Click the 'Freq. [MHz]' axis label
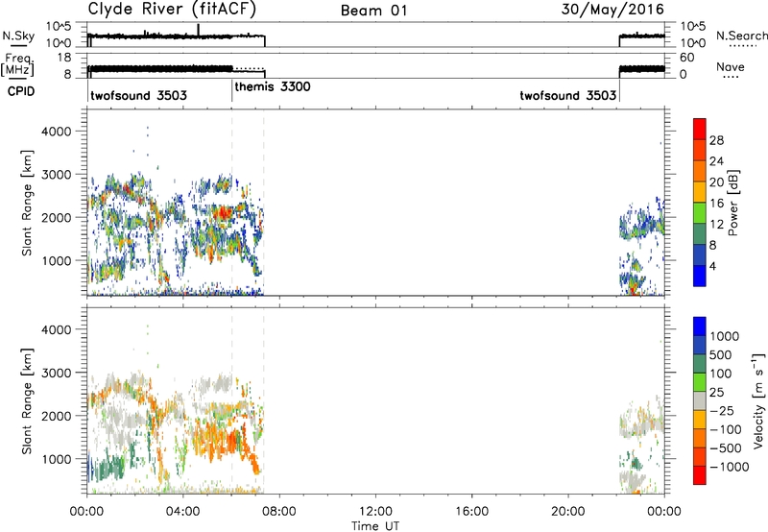 [x=18, y=64]
